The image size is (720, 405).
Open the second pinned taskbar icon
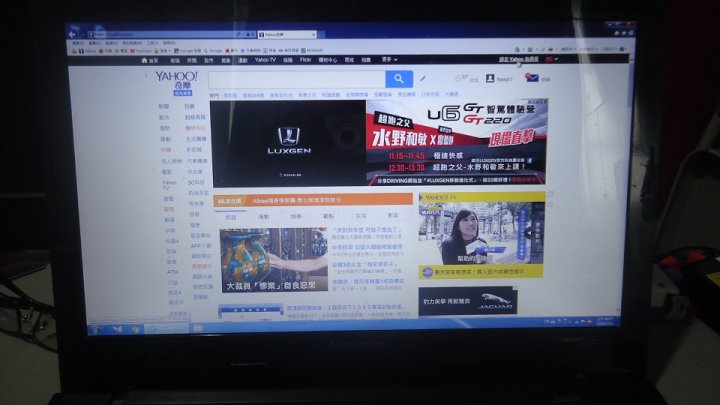pyautogui.click(x=118, y=329)
